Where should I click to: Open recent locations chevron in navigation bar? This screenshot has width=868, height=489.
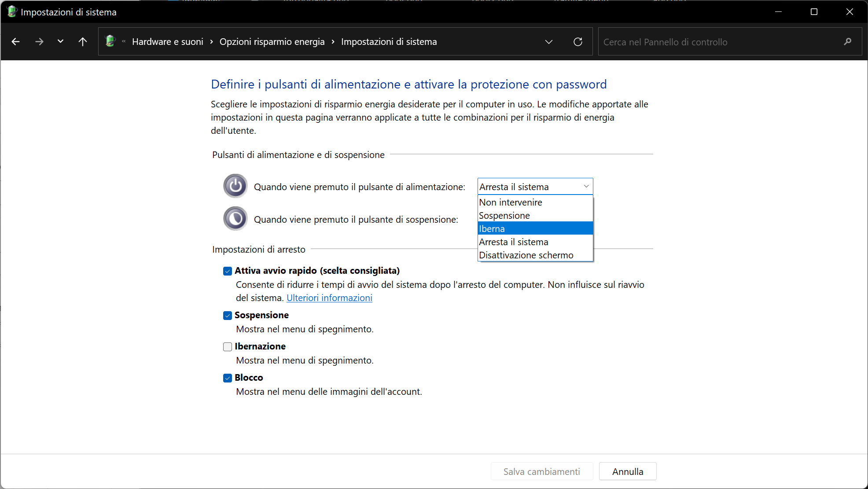[60, 41]
